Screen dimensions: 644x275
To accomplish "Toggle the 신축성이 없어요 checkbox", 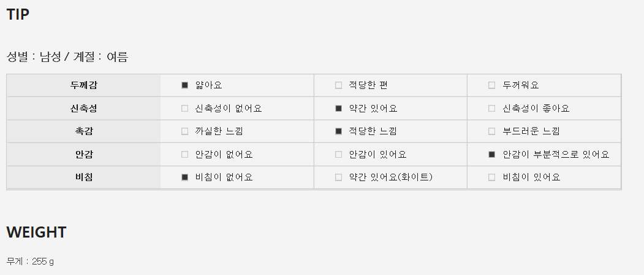I will [185, 109].
